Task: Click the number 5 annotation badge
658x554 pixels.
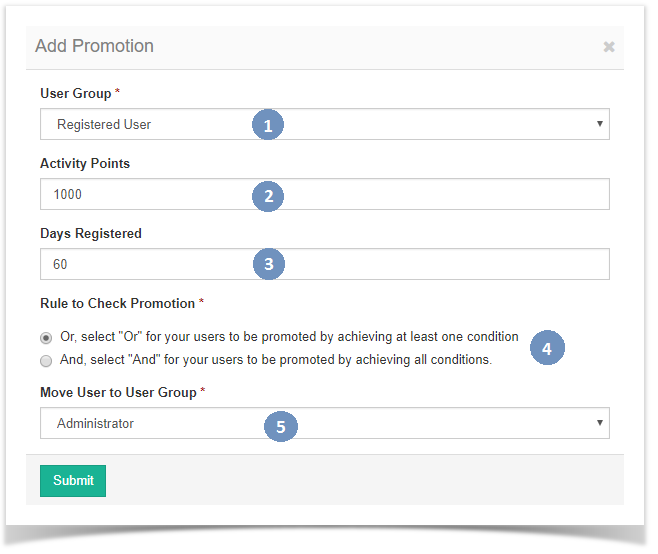Action: pyautogui.click(x=281, y=426)
